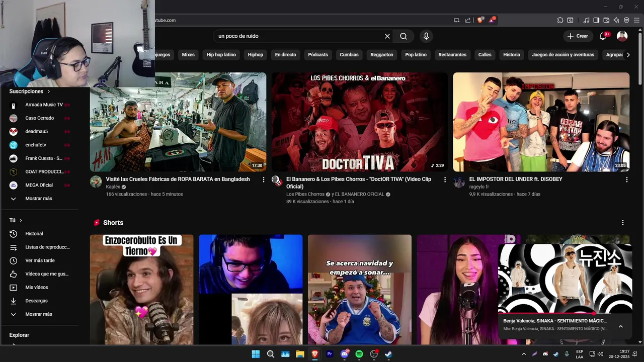Expand the Tú section chevron

coord(21,220)
